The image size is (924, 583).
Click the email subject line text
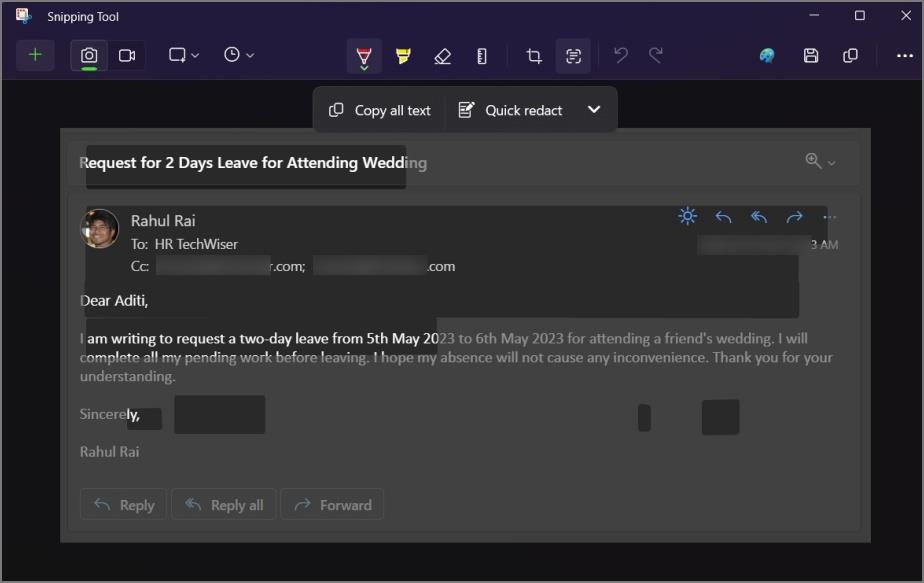pos(253,163)
